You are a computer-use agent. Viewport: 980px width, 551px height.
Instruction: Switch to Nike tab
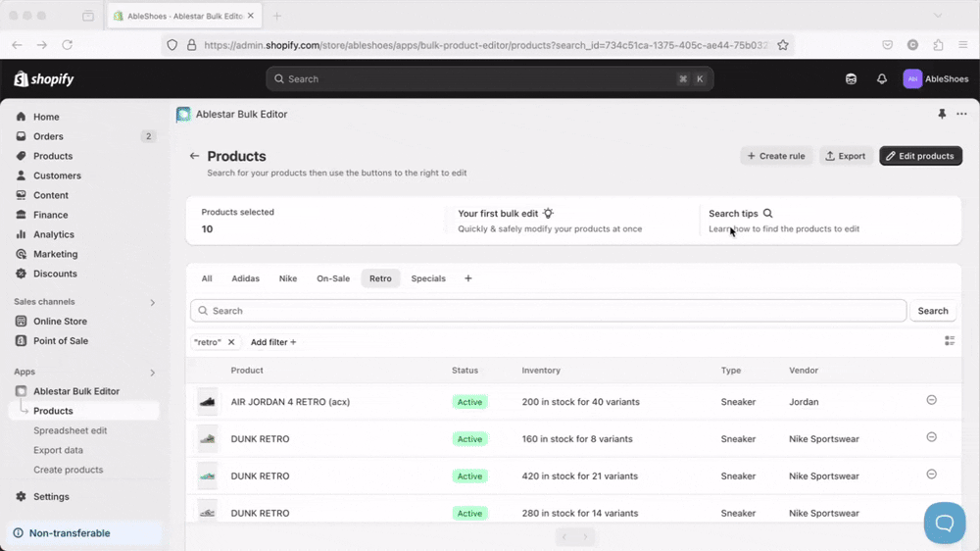pyautogui.click(x=287, y=278)
